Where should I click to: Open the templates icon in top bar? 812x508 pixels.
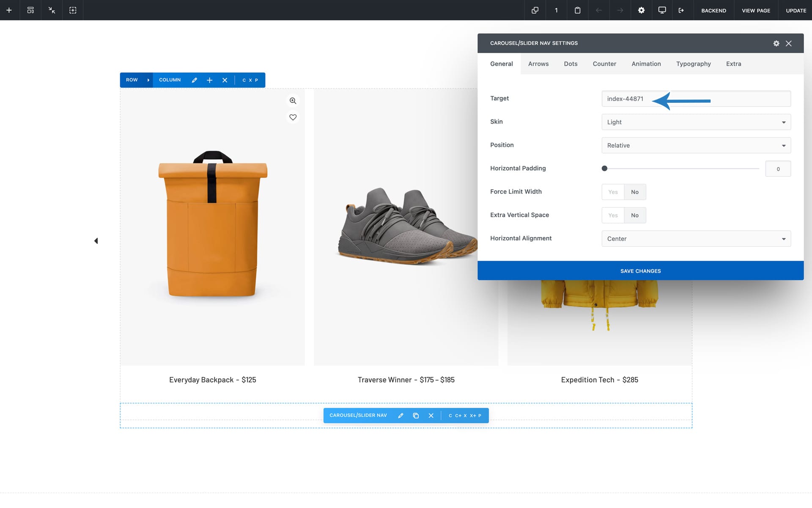(30, 10)
